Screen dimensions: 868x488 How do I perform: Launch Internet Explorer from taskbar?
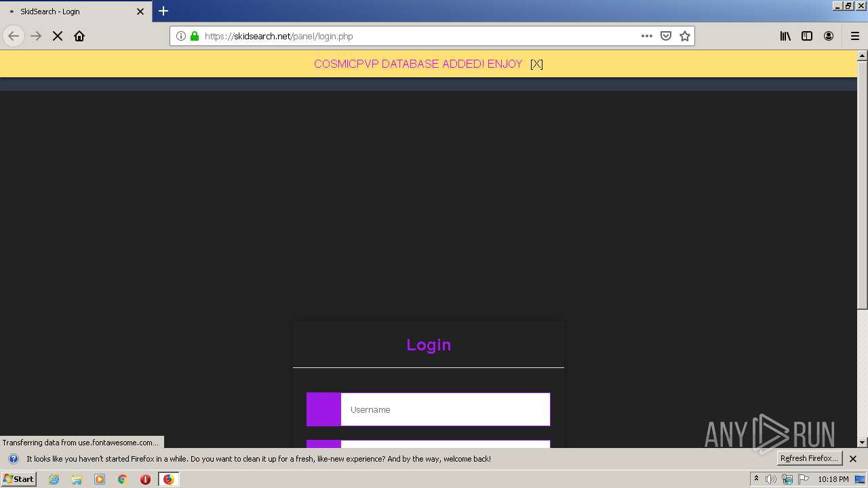tap(54, 479)
